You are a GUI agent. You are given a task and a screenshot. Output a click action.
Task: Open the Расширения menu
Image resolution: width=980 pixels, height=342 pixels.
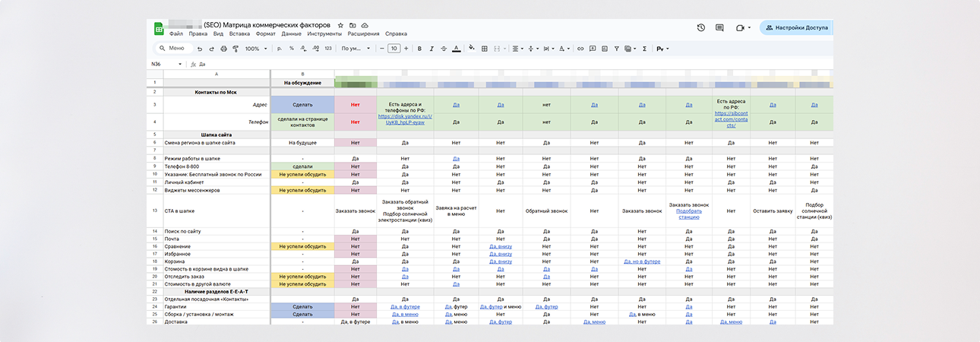[363, 34]
